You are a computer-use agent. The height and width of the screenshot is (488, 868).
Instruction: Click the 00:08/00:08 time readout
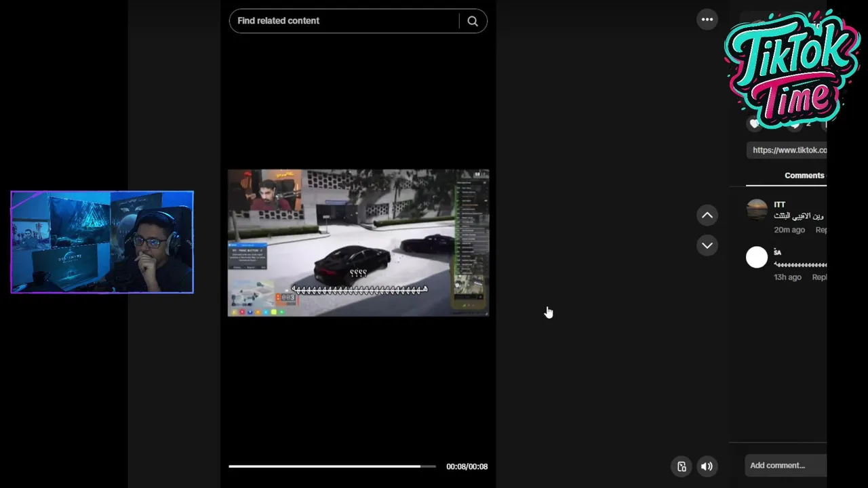tap(467, 466)
